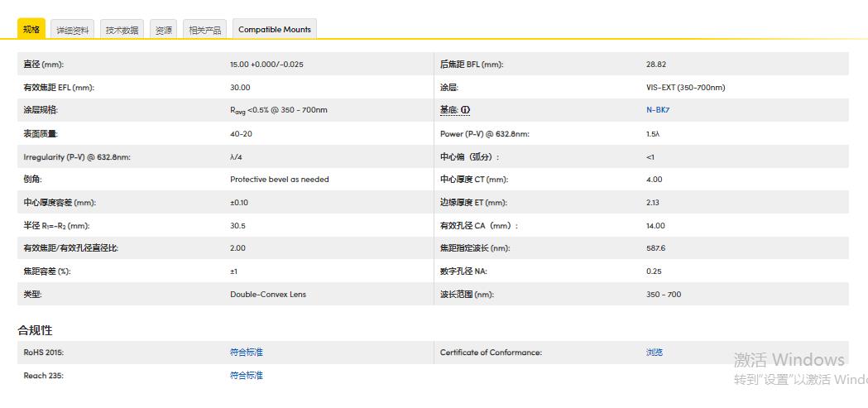
Task: Click the 合规性 section heading
Action: [35, 330]
